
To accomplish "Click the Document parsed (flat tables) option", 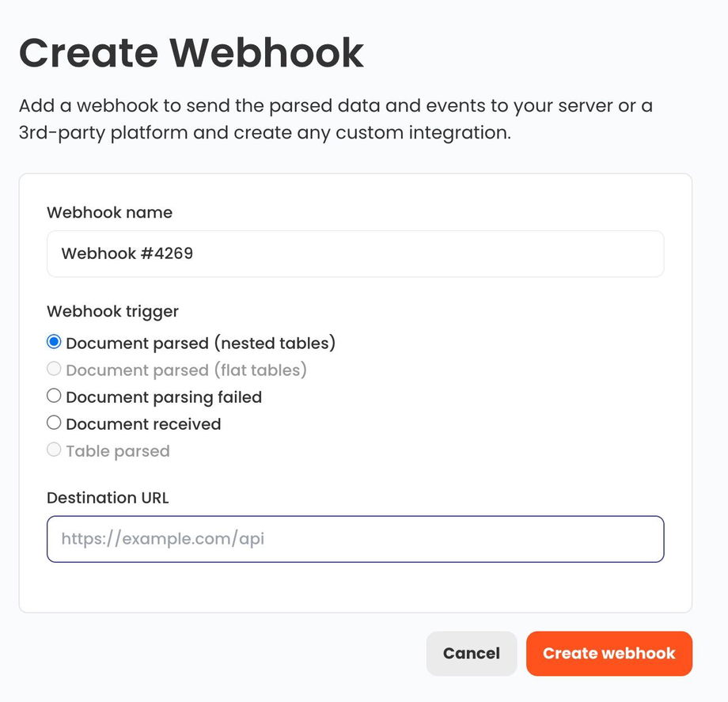I will [x=54, y=369].
